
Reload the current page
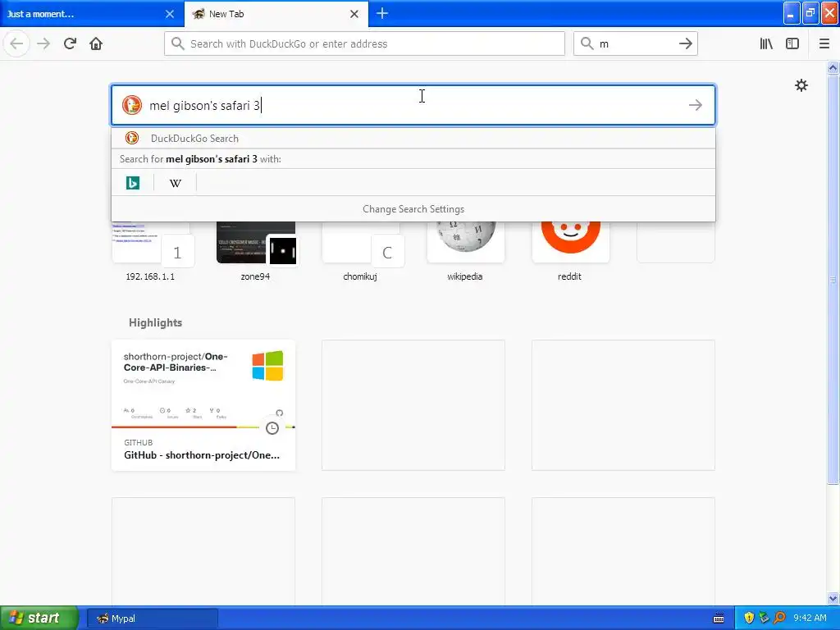(x=70, y=43)
